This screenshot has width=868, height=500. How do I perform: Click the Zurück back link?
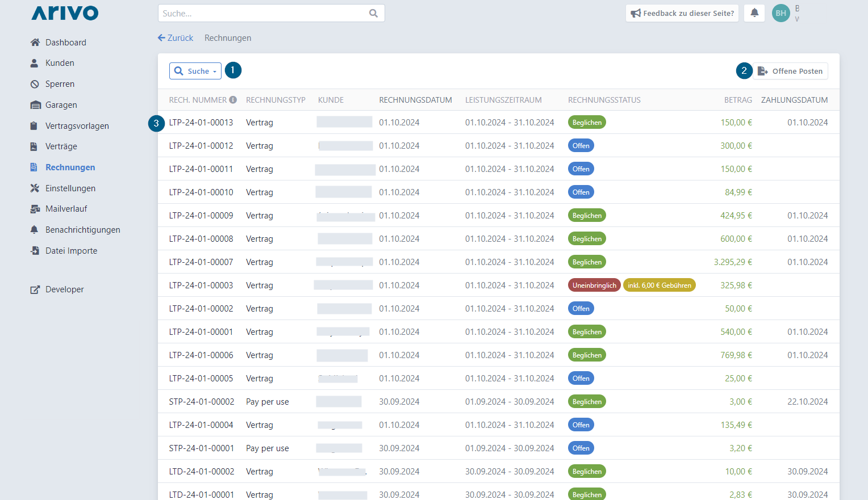click(x=176, y=38)
